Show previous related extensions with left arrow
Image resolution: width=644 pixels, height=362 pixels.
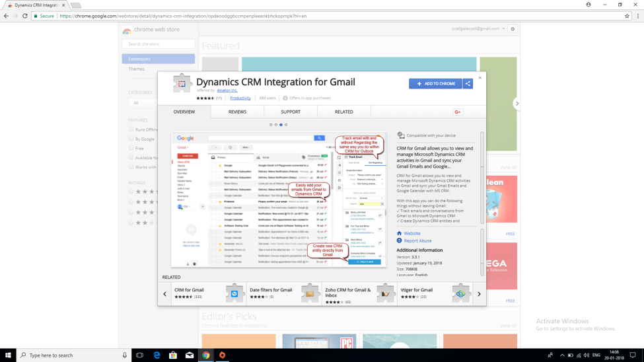pyautogui.click(x=165, y=294)
